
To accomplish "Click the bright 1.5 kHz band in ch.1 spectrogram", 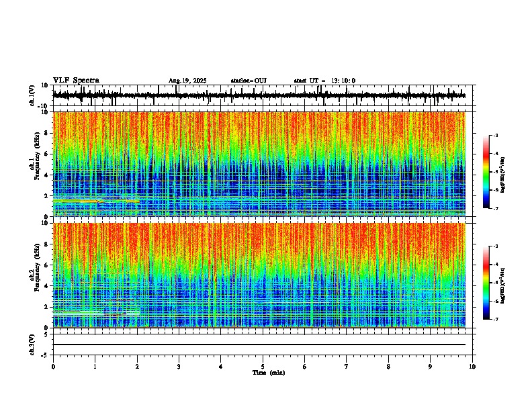I will [96, 201].
